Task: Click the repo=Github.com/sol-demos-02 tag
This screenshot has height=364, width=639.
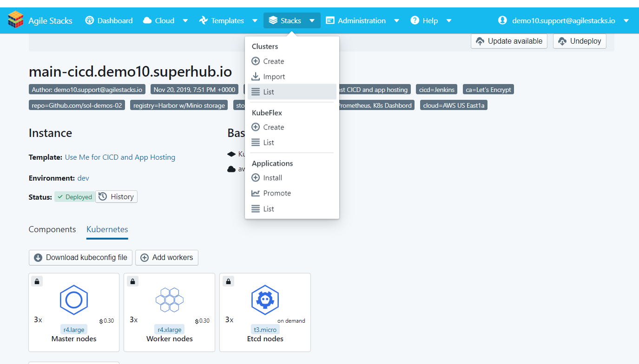Action: [77, 105]
